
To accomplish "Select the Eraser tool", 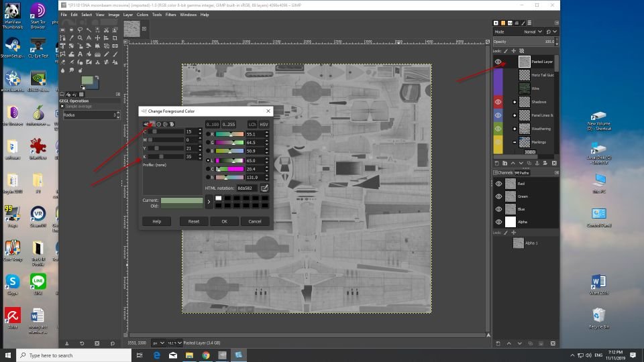I will click(62, 62).
